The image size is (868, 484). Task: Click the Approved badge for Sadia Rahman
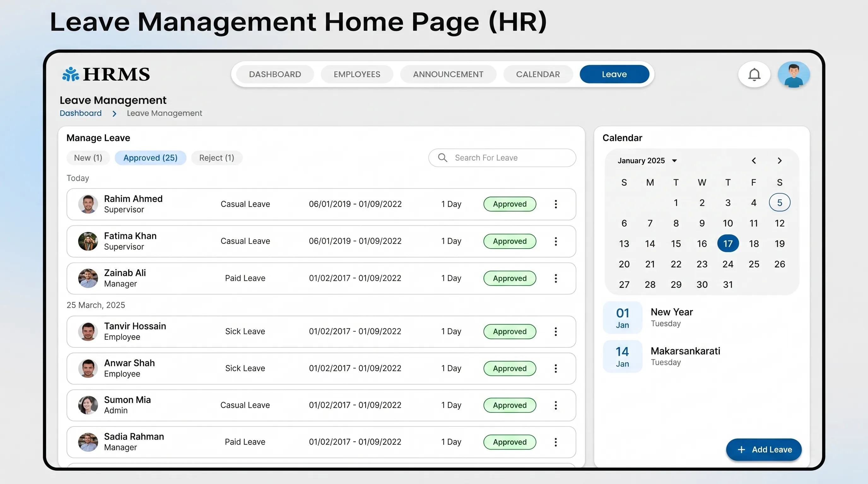pyautogui.click(x=509, y=442)
